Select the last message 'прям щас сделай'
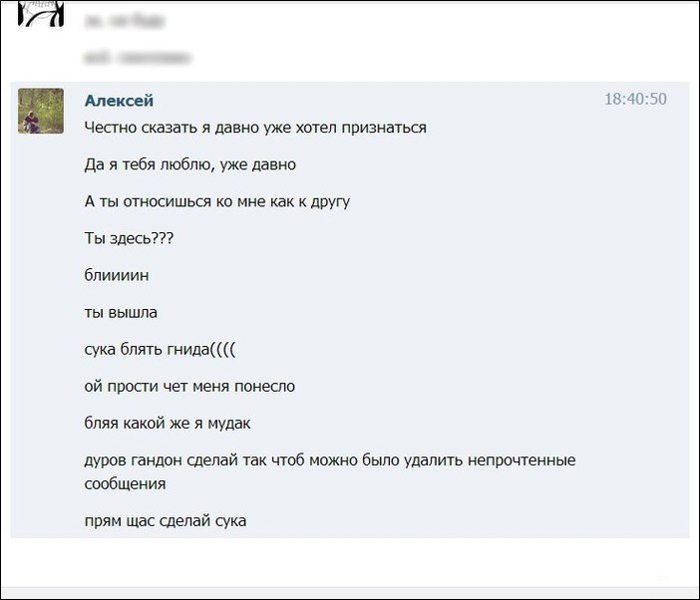Viewport: 700px width, 600px height. coord(166,521)
